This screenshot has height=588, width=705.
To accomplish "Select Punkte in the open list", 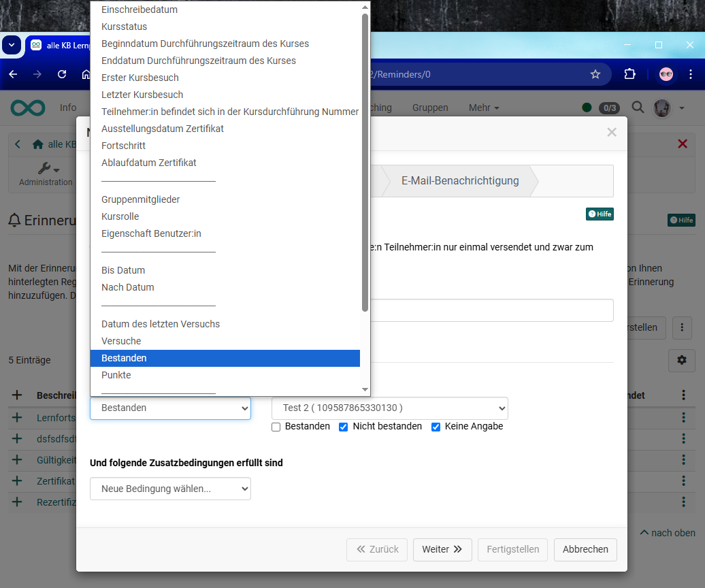I will 115,375.
